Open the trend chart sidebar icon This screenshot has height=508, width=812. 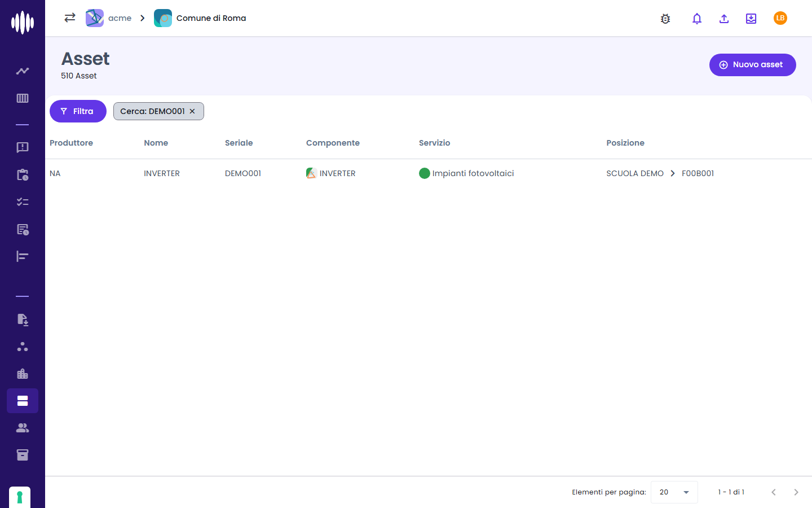(23, 71)
